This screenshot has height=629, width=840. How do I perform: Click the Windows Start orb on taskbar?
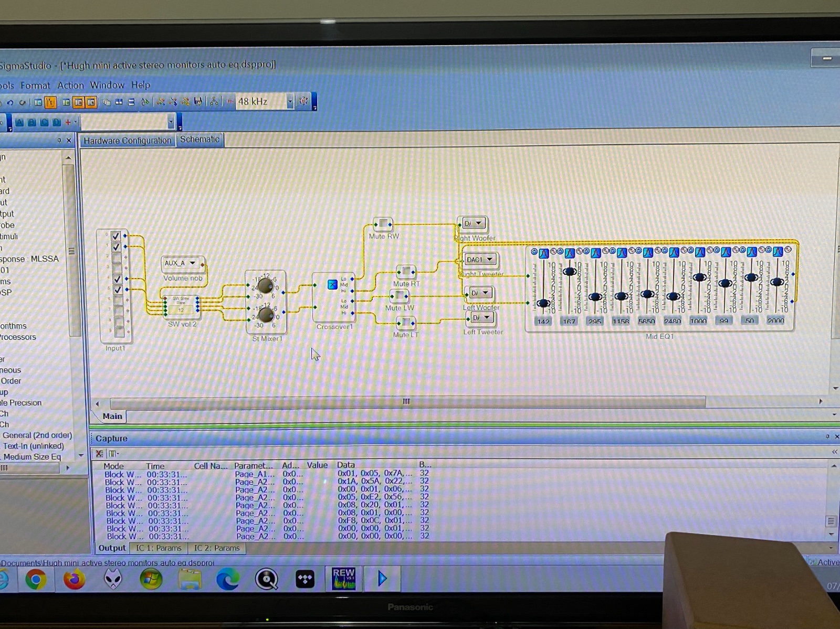151,580
